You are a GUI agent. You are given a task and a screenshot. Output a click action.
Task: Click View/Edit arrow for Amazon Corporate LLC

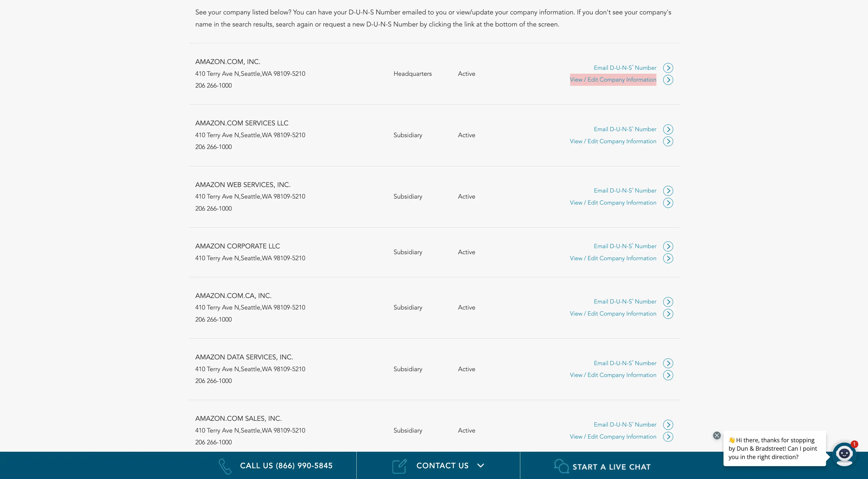pos(668,258)
